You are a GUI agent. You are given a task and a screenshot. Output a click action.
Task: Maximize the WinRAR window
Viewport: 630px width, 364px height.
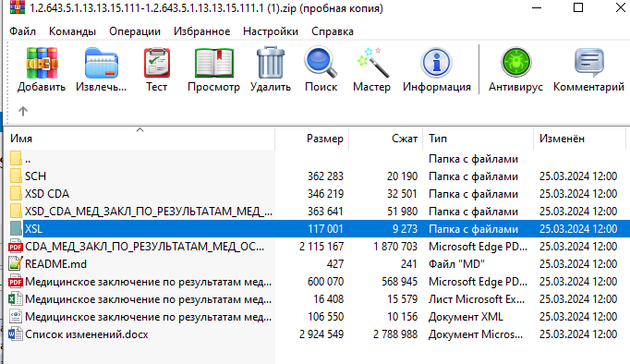[x=578, y=7]
